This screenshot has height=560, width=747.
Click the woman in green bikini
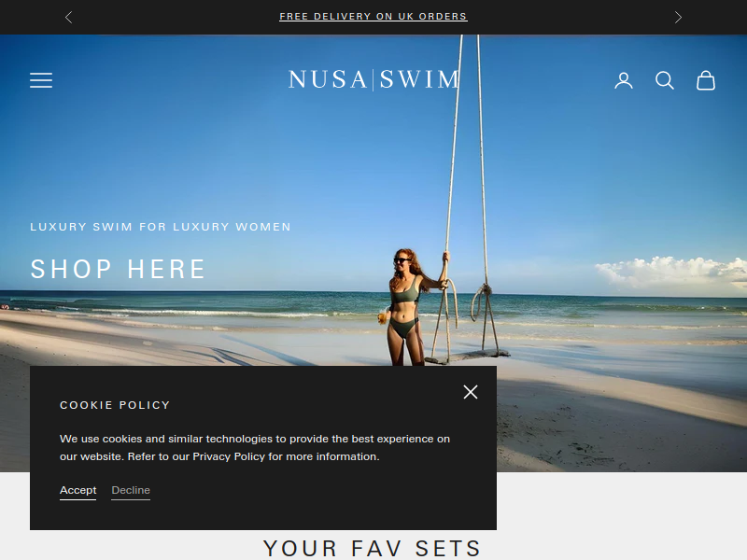point(407,307)
